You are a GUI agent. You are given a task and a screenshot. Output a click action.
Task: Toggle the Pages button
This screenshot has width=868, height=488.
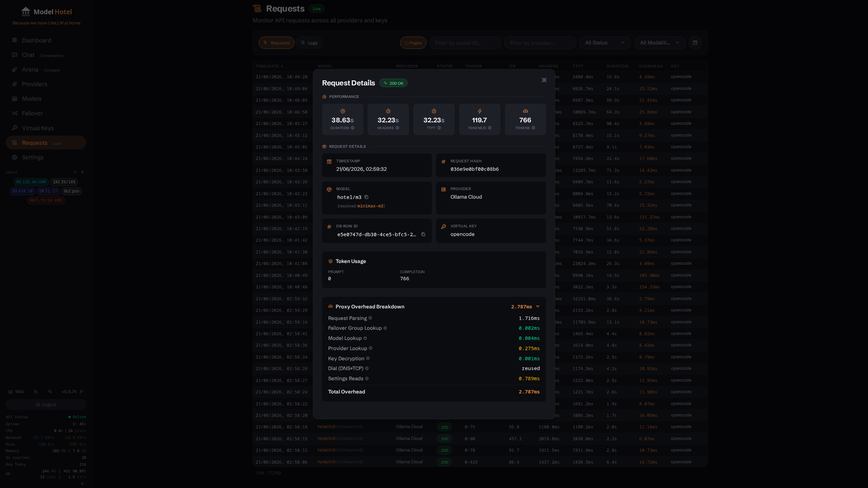pyautogui.click(x=413, y=43)
